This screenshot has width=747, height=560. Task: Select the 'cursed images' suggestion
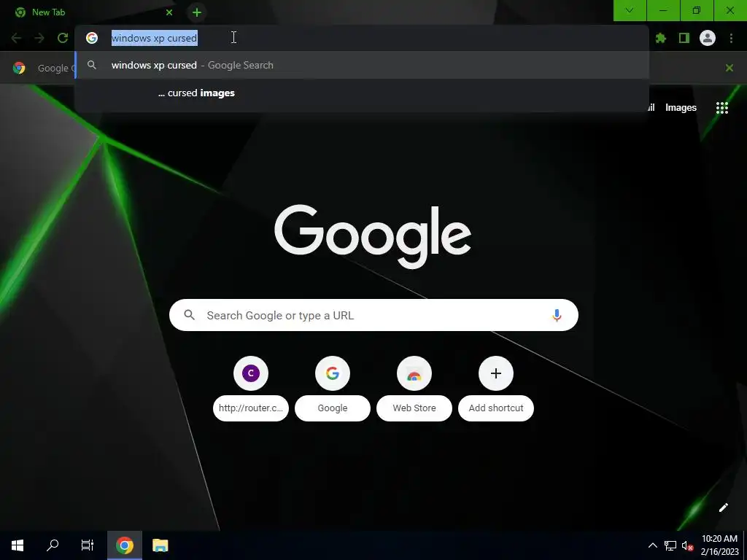pyautogui.click(x=362, y=93)
